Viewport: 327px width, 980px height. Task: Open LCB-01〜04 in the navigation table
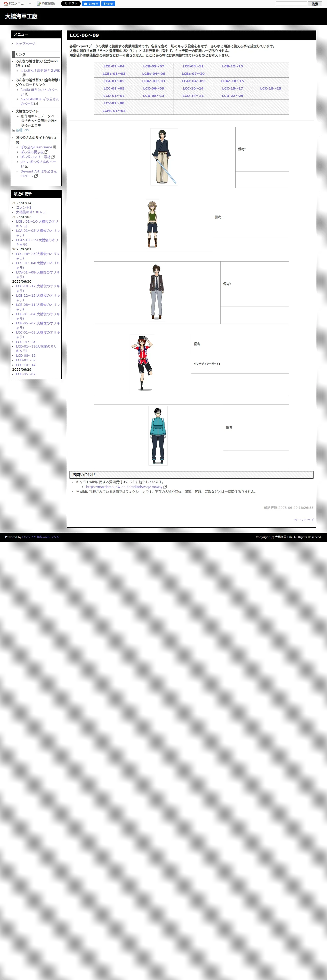pyautogui.click(x=114, y=66)
